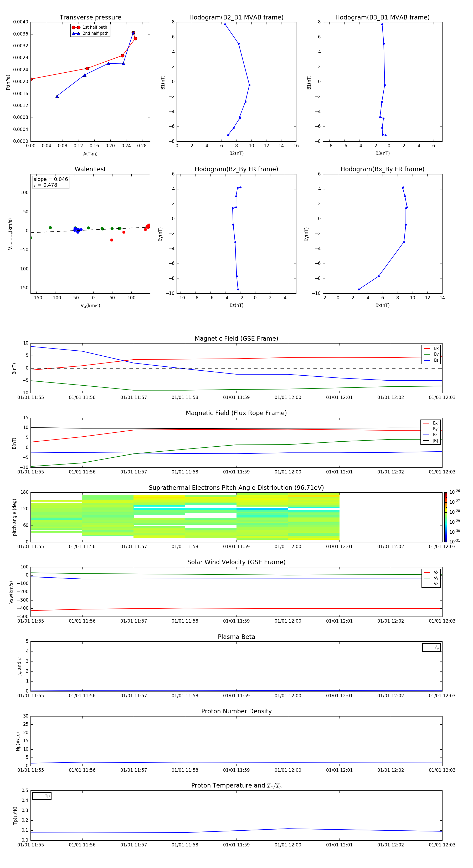Select the "slope = 0.046" annotation
The width and height of the screenshot is (473, 868).
coord(50,179)
